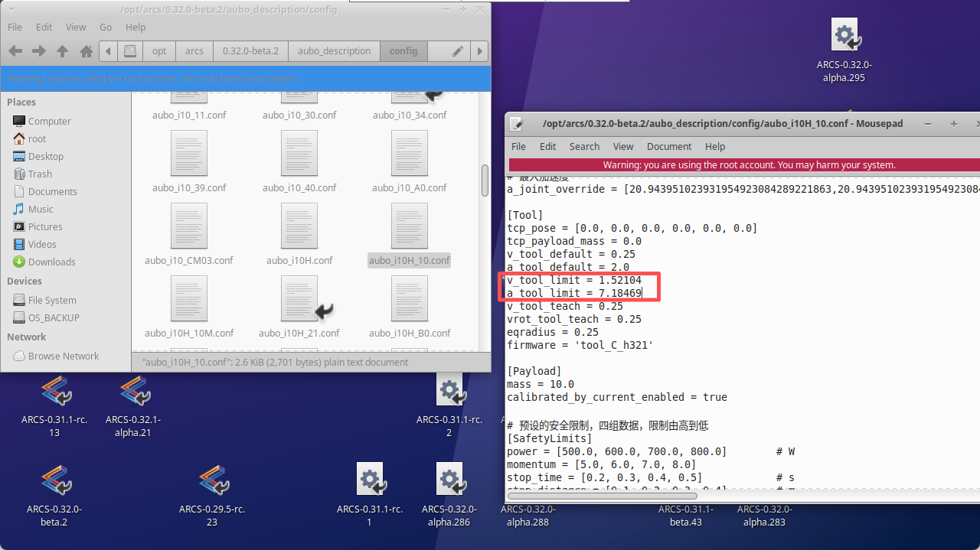The width and height of the screenshot is (980, 550).
Task: Go back using the left arrow button
Action: pos(15,51)
